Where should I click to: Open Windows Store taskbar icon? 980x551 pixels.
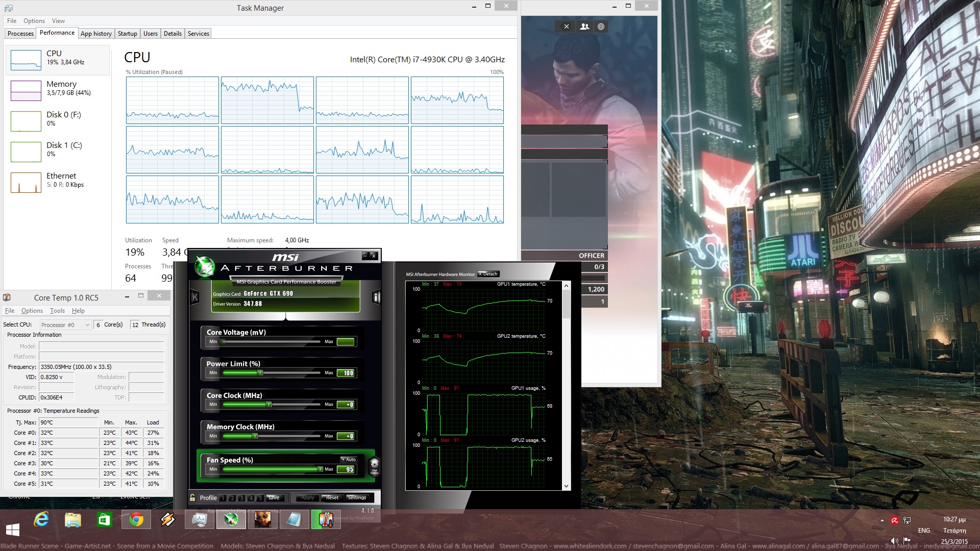104,520
